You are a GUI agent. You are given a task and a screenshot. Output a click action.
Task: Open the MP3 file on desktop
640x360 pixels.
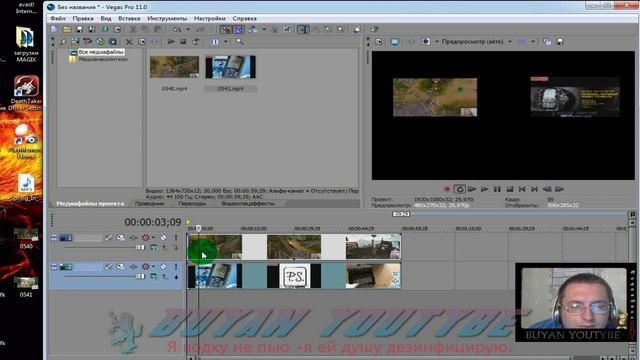pyautogui.click(x=26, y=188)
